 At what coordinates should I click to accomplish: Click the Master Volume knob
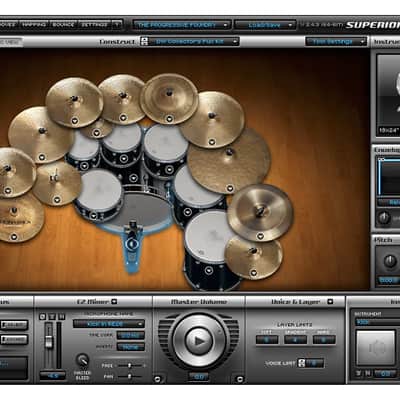click(x=199, y=341)
